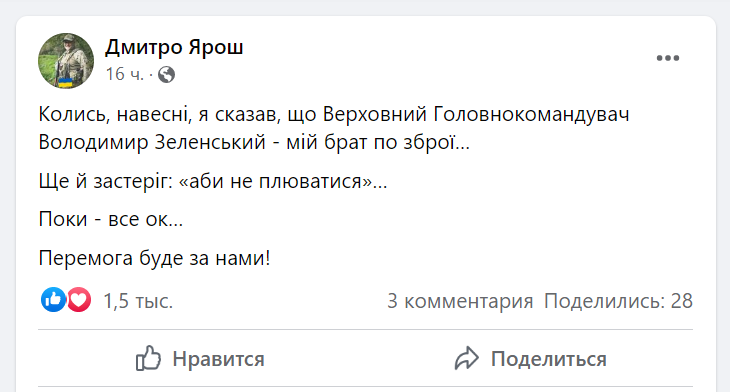Click the share arrow icon
This screenshot has height=392, width=730.
coord(466,358)
